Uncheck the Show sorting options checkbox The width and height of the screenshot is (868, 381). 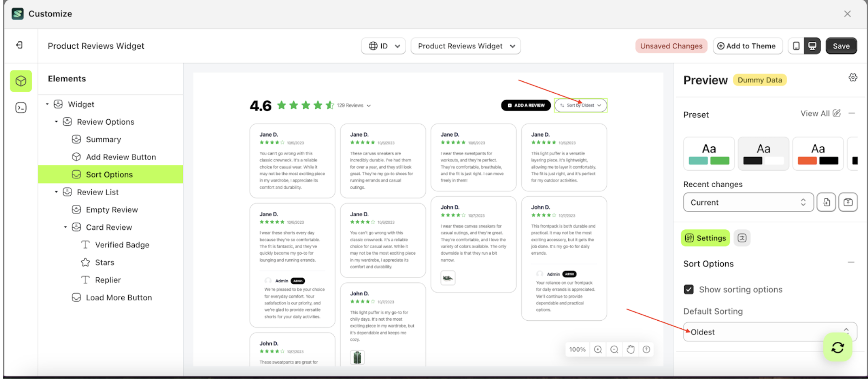(x=688, y=290)
